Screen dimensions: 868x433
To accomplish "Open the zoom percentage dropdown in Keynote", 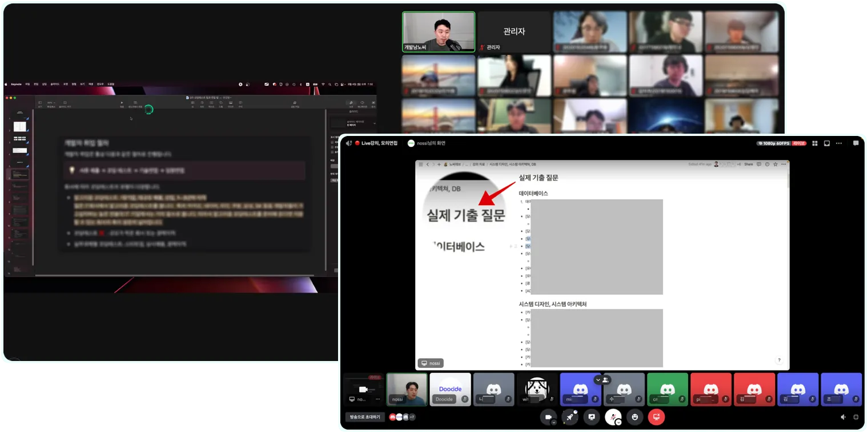I will tap(51, 102).
